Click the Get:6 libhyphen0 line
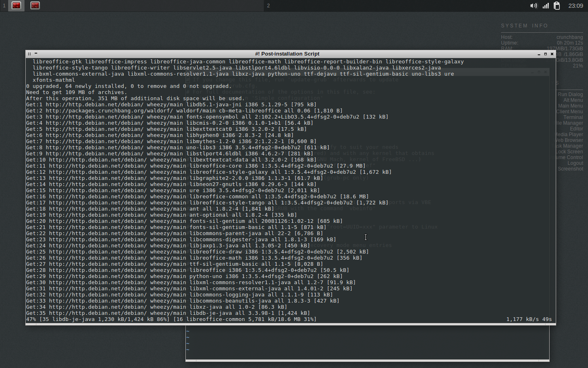The width and height of the screenshot is (588, 368). [x=160, y=135]
